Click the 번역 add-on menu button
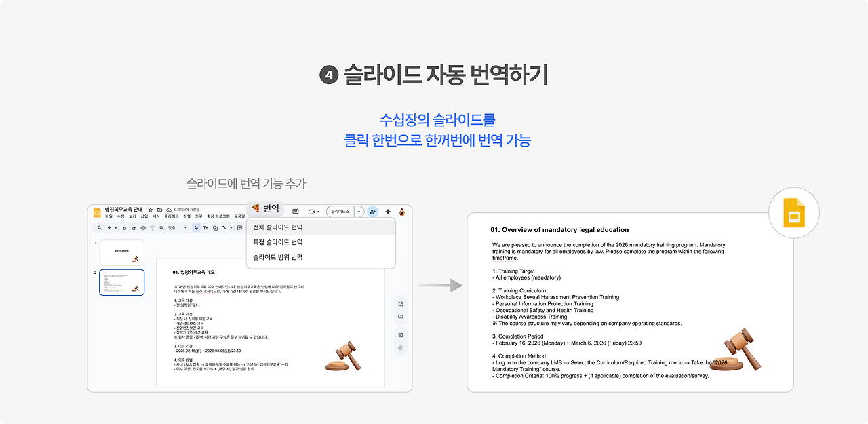 coord(266,208)
